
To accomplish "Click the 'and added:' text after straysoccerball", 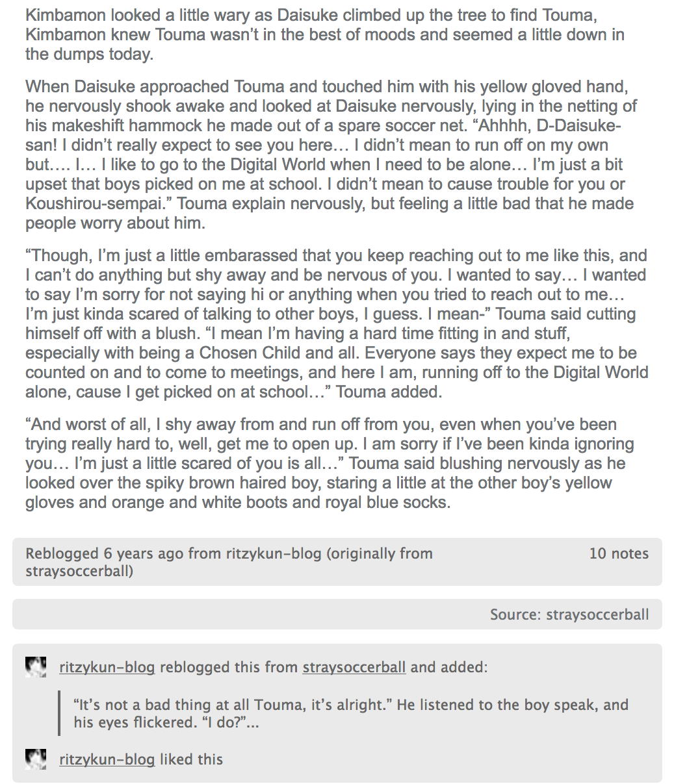I will point(448,667).
